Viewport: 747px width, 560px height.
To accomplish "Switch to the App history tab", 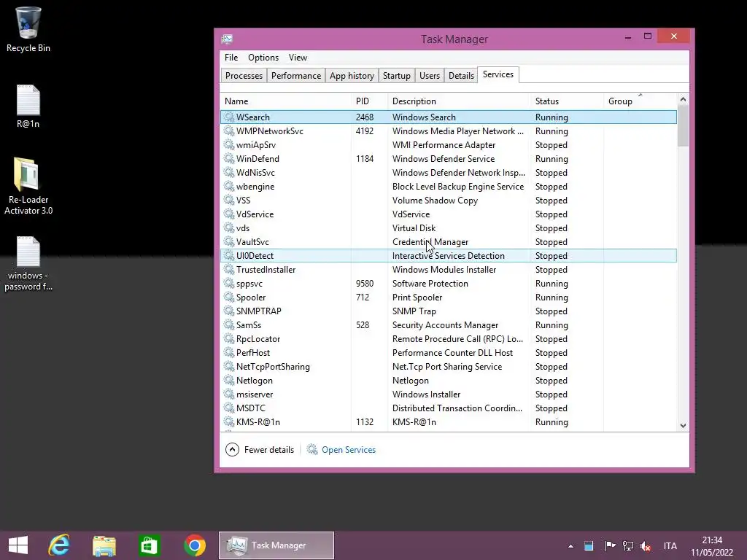I will [352, 76].
